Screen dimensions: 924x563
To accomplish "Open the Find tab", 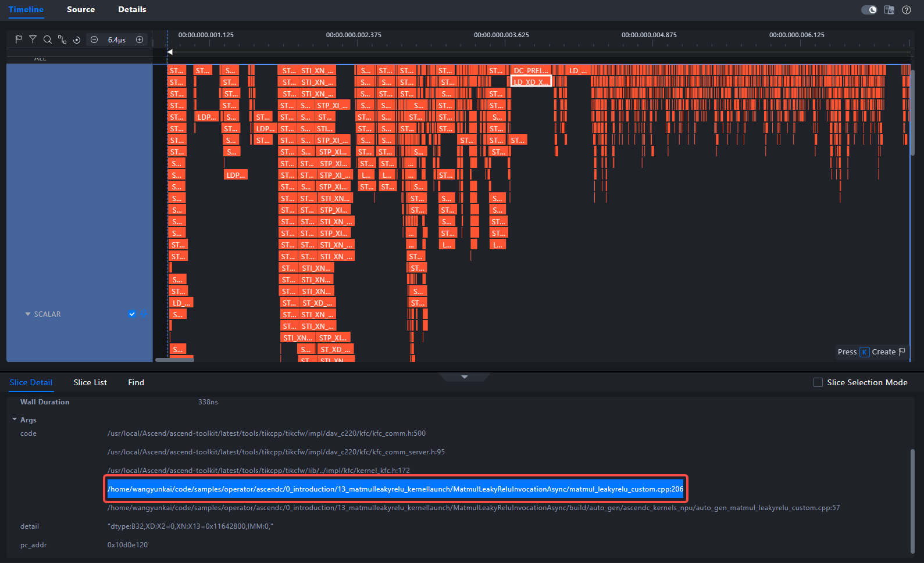I will tap(136, 382).
